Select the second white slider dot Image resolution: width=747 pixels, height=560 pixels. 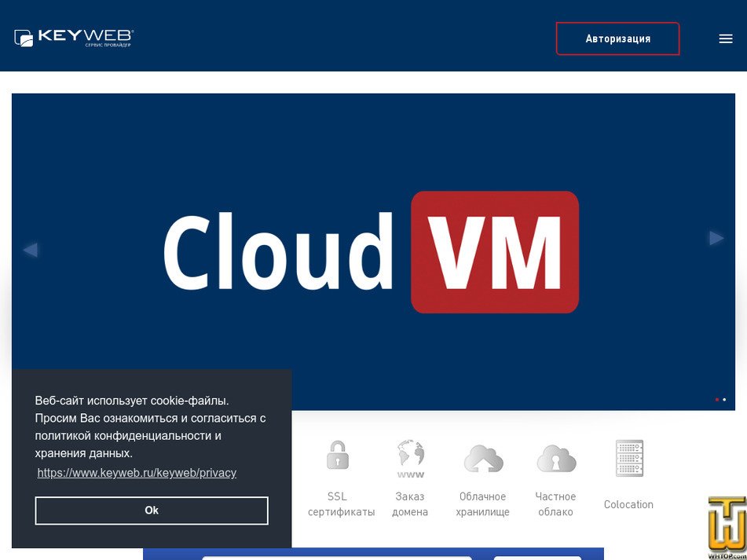[724, 400]
